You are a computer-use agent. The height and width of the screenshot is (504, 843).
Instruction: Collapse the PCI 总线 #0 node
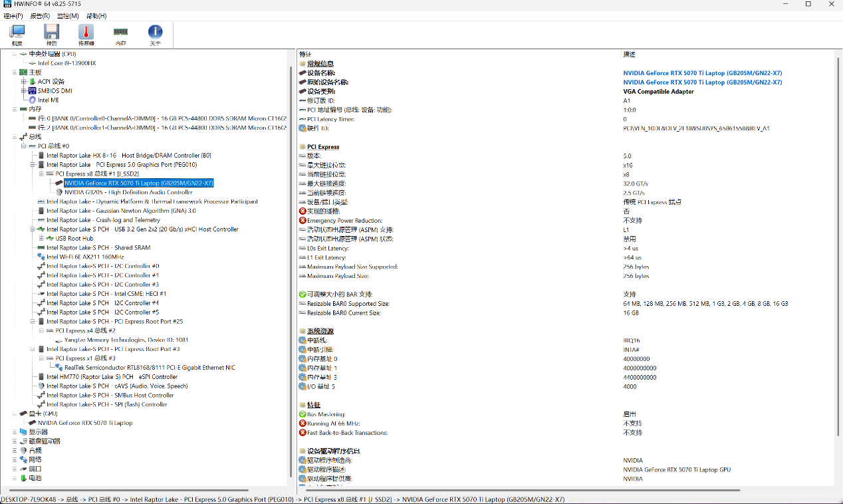pos(24,146)
